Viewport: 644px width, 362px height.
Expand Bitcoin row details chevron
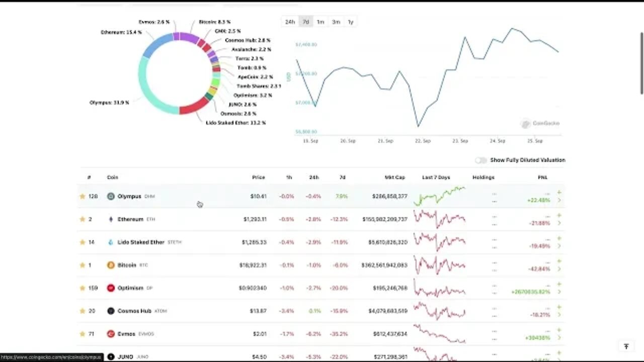(x=559, y=269)
